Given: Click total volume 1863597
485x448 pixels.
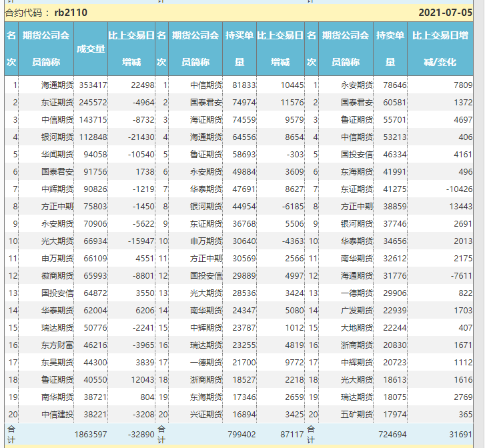Looking at the screenshot, I should pos(90,435).
